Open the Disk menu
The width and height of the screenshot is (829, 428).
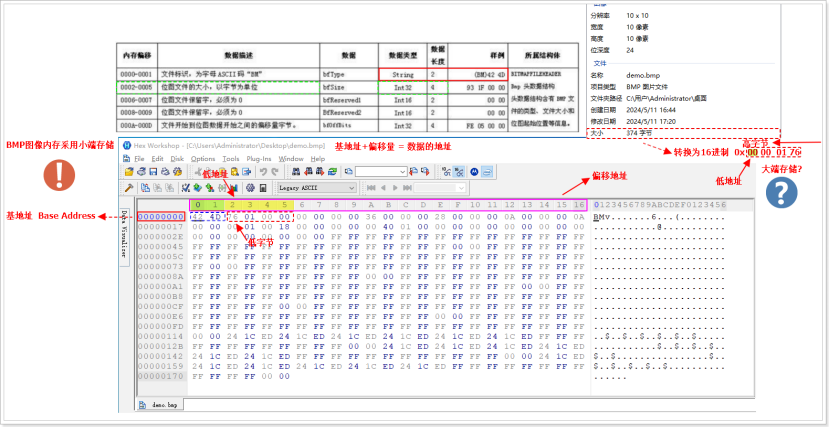pyautogui.click(x=177, y=159)
